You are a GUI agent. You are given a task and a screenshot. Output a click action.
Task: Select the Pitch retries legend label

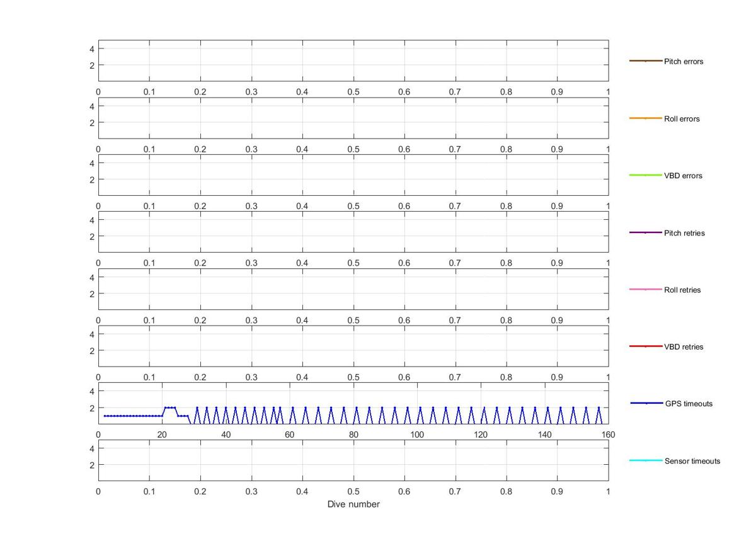point(684,233)
